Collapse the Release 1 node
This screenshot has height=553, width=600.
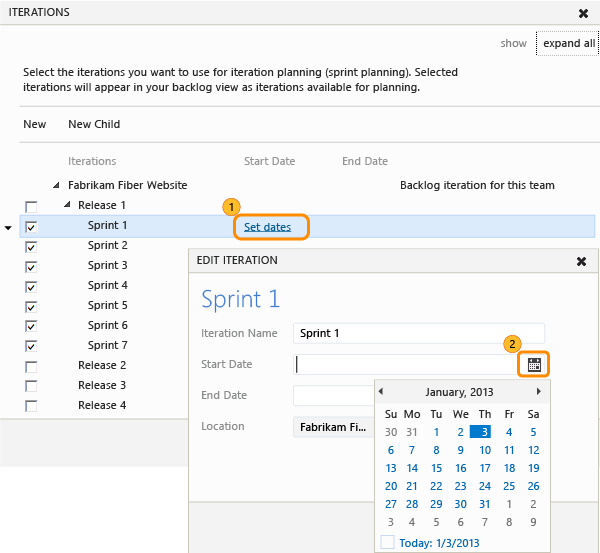coord(67,205)
